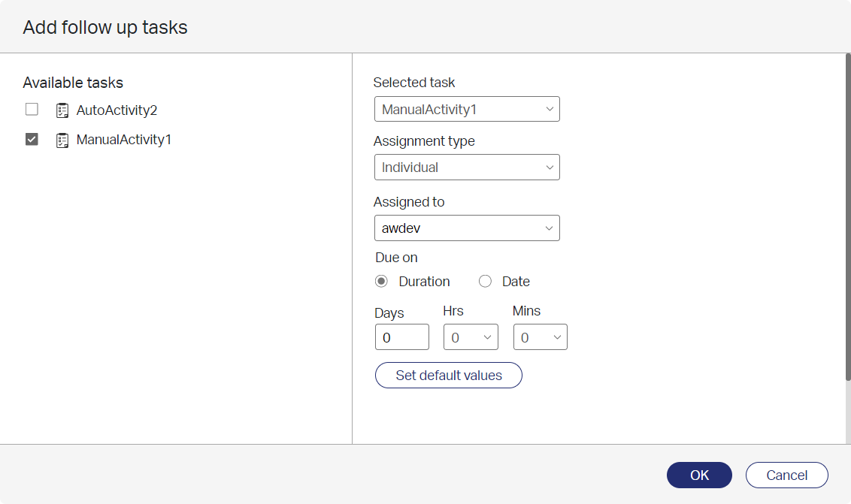Expand the Assignment type dropdown
This screenshot has width=851, height=504.
point(467,167)
